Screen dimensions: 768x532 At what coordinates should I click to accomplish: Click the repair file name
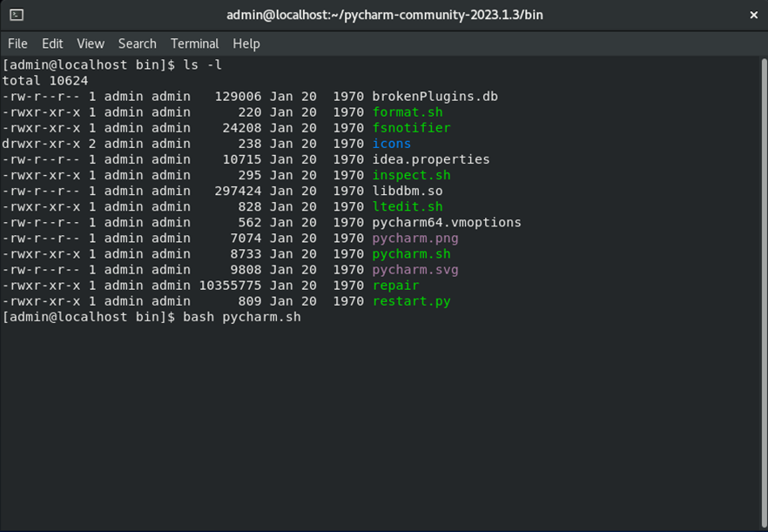tap(395, 285)
